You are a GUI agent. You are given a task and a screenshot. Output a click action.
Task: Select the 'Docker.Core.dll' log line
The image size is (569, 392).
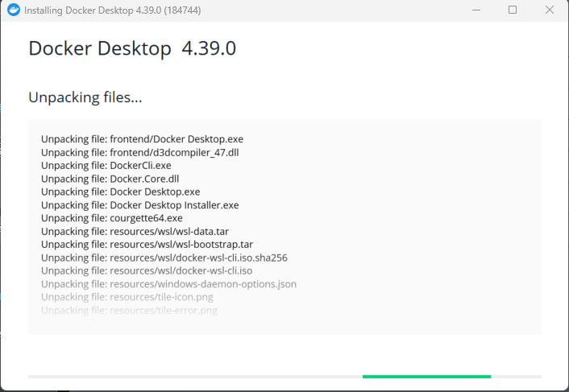coord(110,179)
